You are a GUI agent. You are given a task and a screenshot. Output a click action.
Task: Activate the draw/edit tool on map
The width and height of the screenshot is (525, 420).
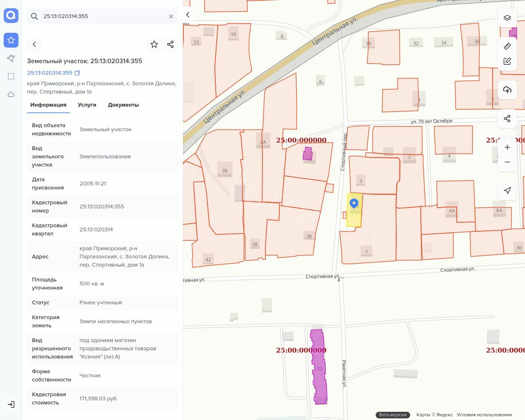tap(507, 61)
